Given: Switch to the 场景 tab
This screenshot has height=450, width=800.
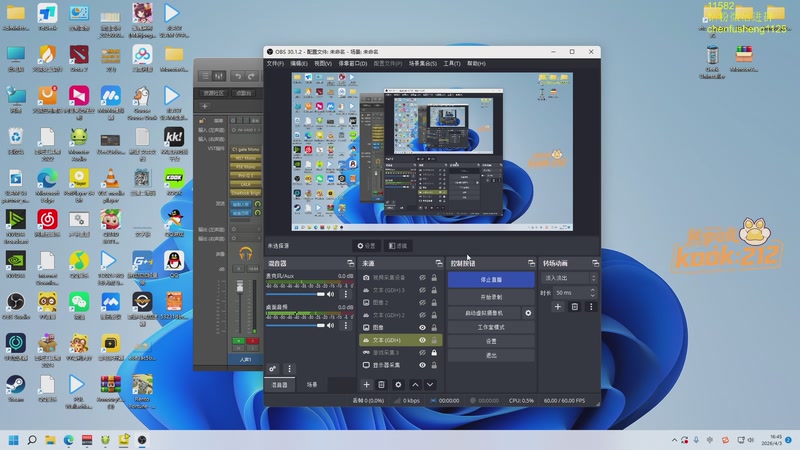Looking at the screenshot, I should tap(312, 385).
